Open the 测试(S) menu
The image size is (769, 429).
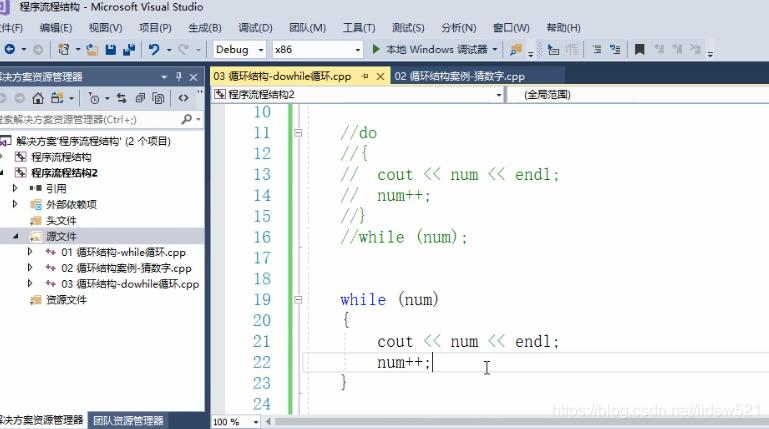click(408, 27)
